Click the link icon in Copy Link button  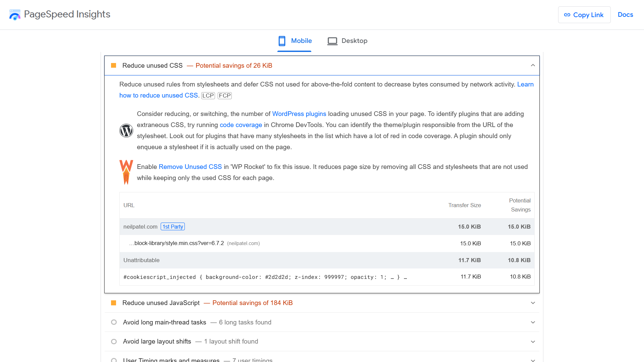pos(567,15)
